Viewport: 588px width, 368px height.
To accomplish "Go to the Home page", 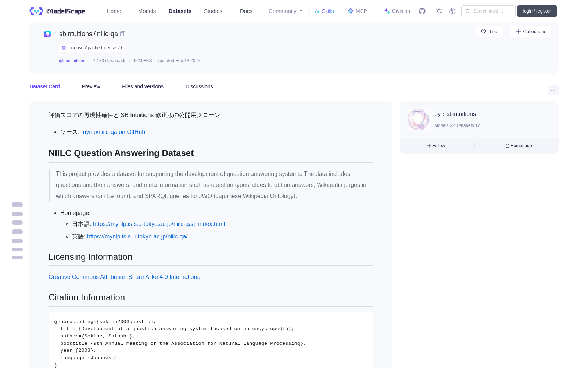I will tap(114, 11).
